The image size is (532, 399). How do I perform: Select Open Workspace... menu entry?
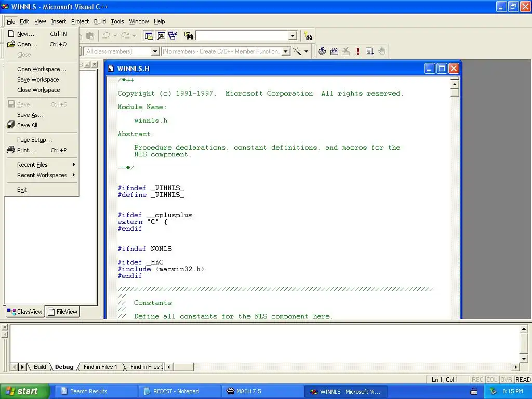click(42, 69)
